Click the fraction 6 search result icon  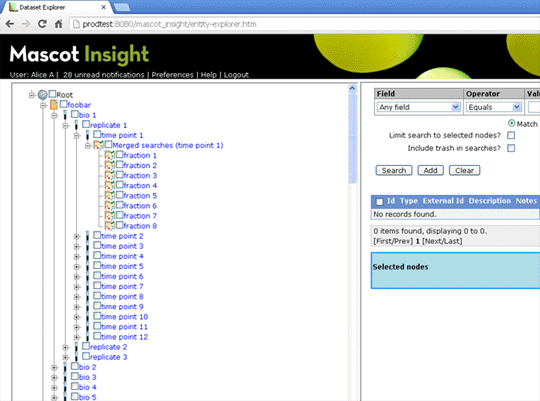(x=110, y=206)
